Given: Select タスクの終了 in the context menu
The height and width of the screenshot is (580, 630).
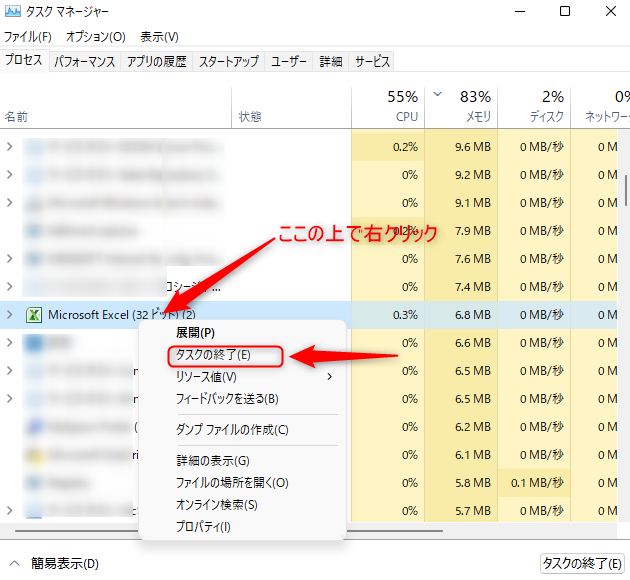Looking at the screenshot, I should (213, 354).
